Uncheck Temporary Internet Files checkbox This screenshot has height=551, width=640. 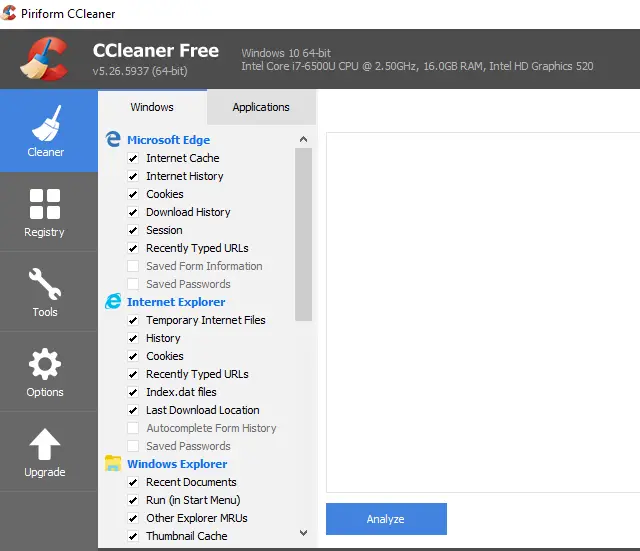(133, 320)
